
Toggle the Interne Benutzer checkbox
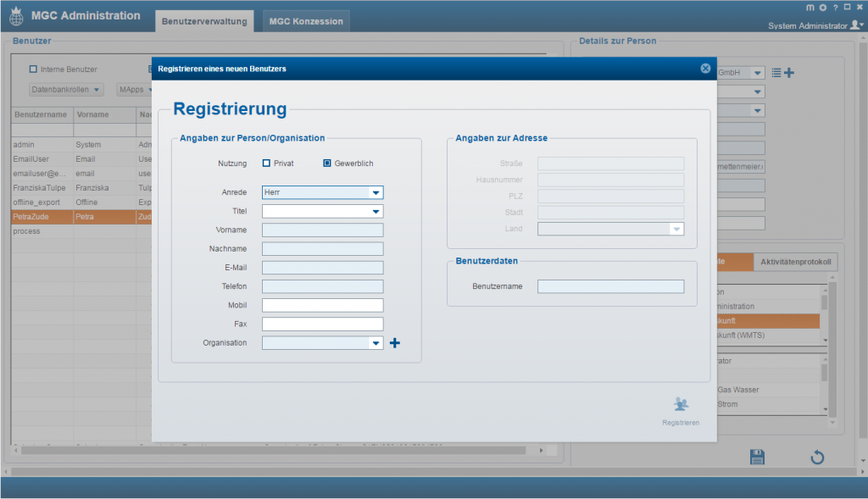click(x=34, y=69)
